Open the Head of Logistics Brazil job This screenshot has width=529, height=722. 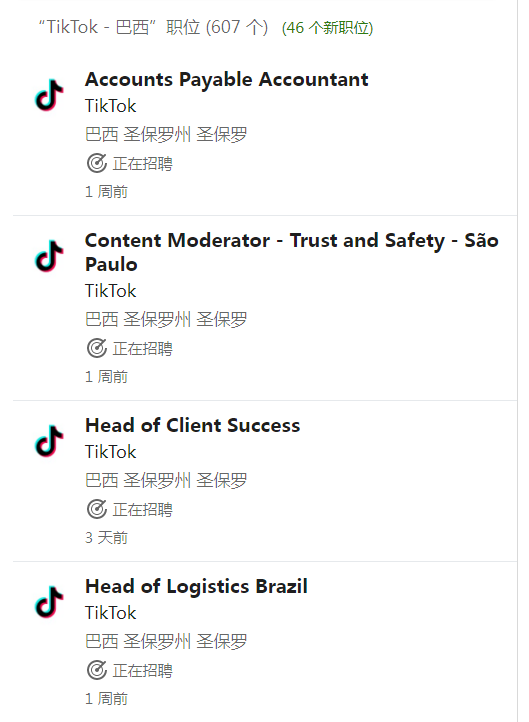[196, 587]
